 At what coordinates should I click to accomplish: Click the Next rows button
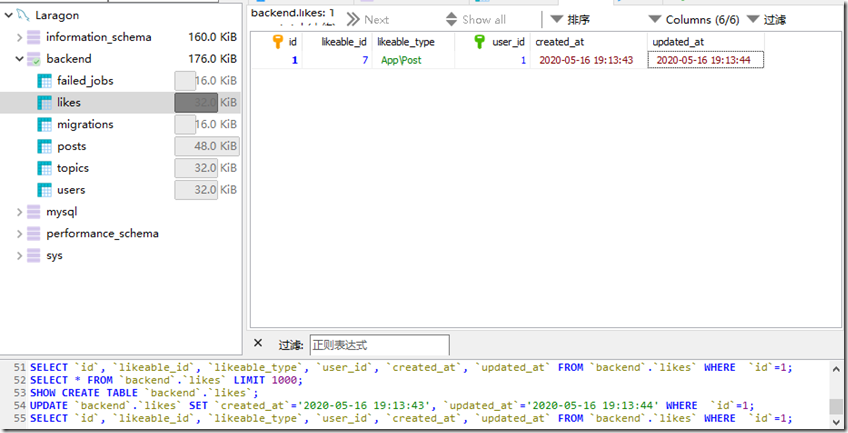coord(368,20)
